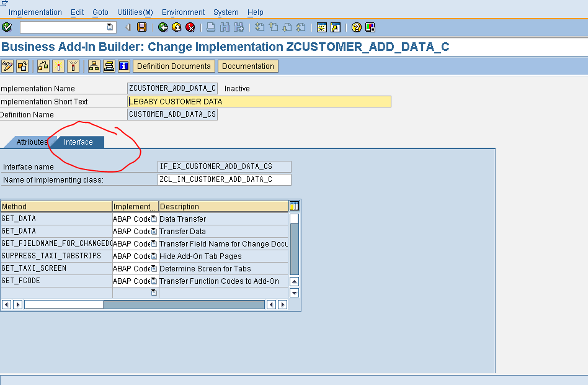588x385 pixels.
Task: Open the table configuration grid icon
Action: click(294, 205)
